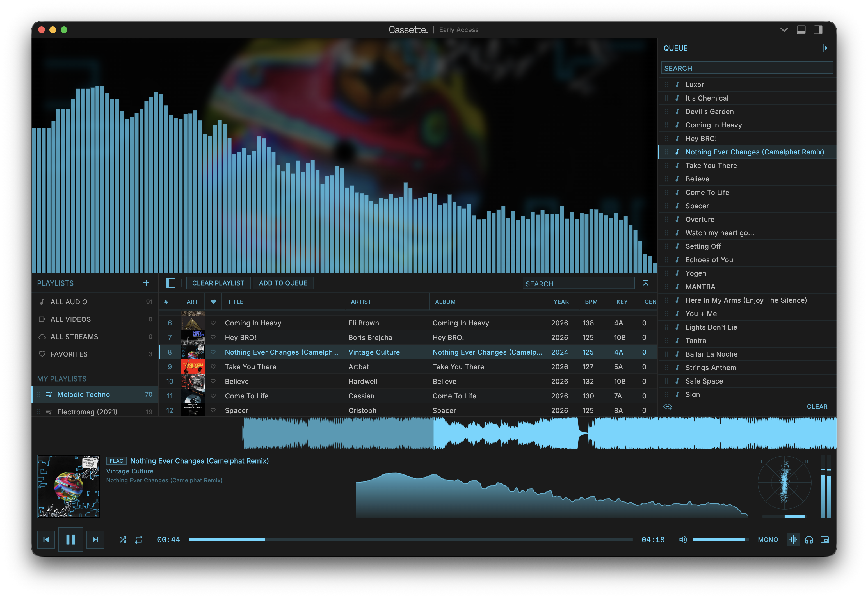The image size is (868, 598).
Task: Open the title bar dropdown chevron
Action: (x=784, y=30)
